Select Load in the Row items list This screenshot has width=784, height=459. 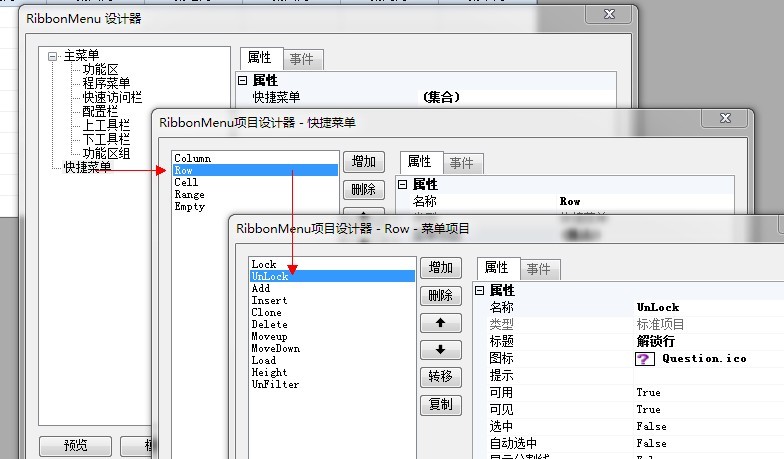click(332, 360)
